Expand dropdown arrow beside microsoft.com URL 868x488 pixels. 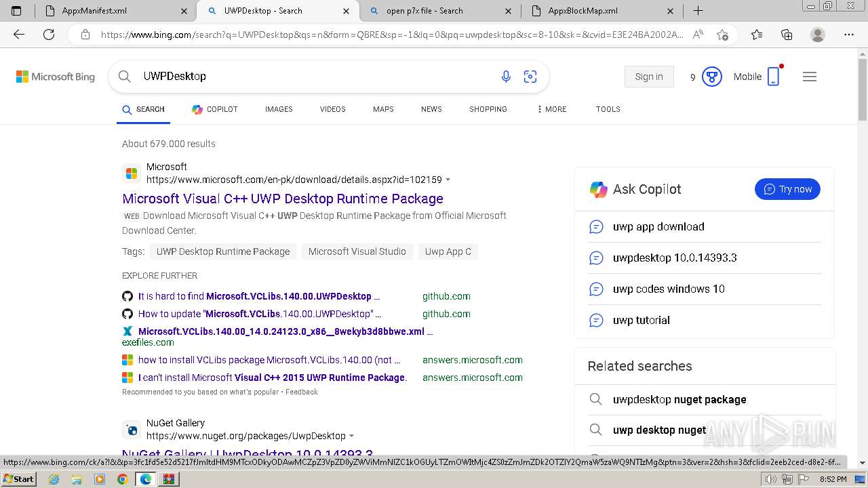448,180
